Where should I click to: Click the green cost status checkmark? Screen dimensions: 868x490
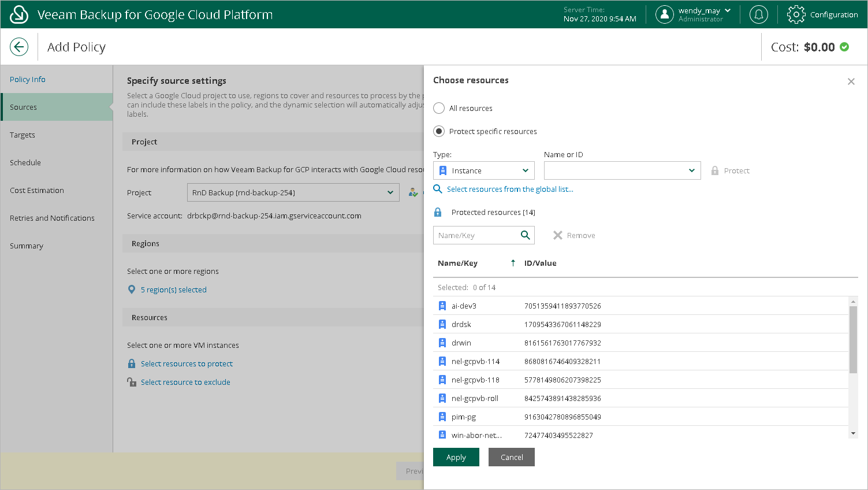click(x=844, y=47)
